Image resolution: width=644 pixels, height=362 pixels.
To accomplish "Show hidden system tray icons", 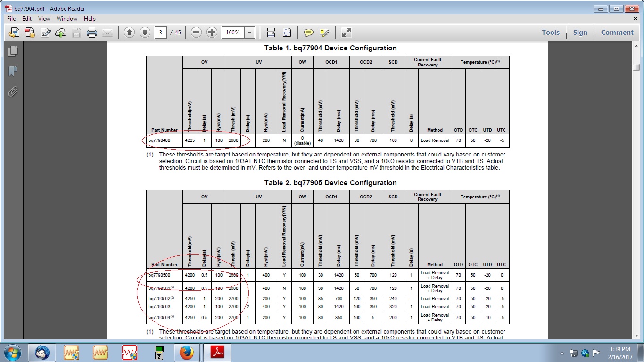I will tap(562, 353).
